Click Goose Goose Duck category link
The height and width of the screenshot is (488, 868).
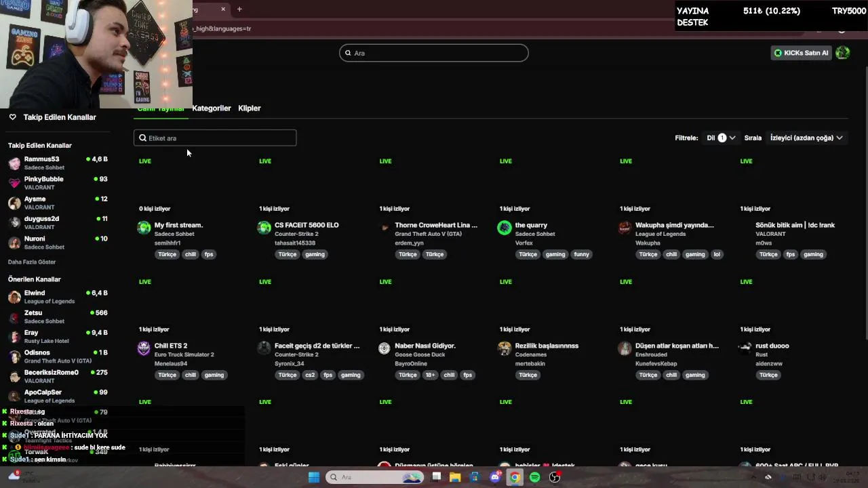(420, 354)
